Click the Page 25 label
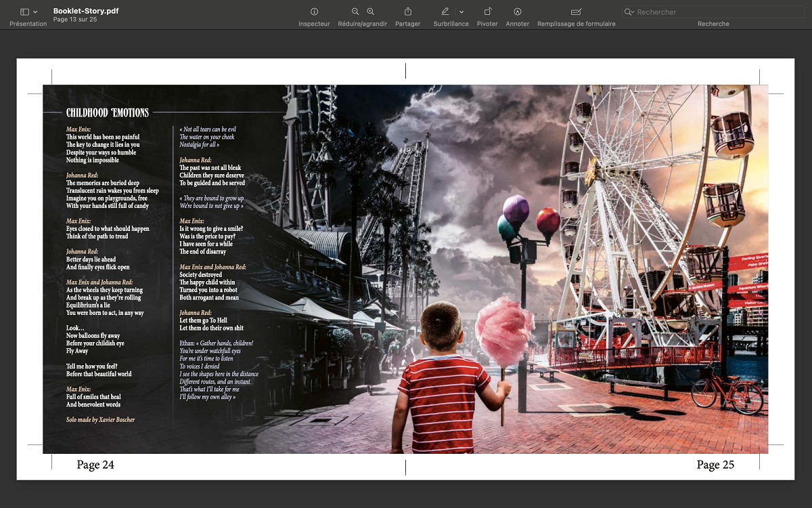Viewport: 812px width, 508px height. [x=715, y=465]
